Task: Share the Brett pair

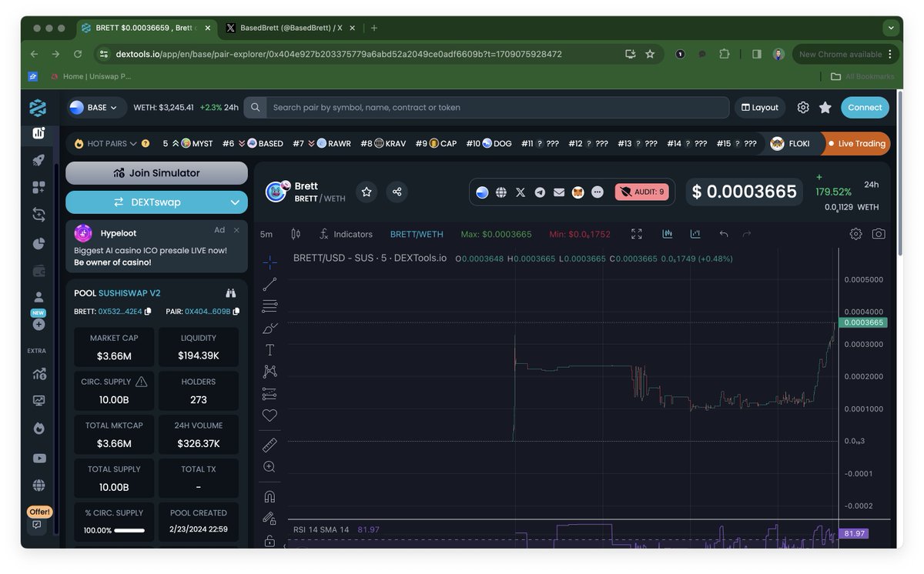Action: [397, 192]
